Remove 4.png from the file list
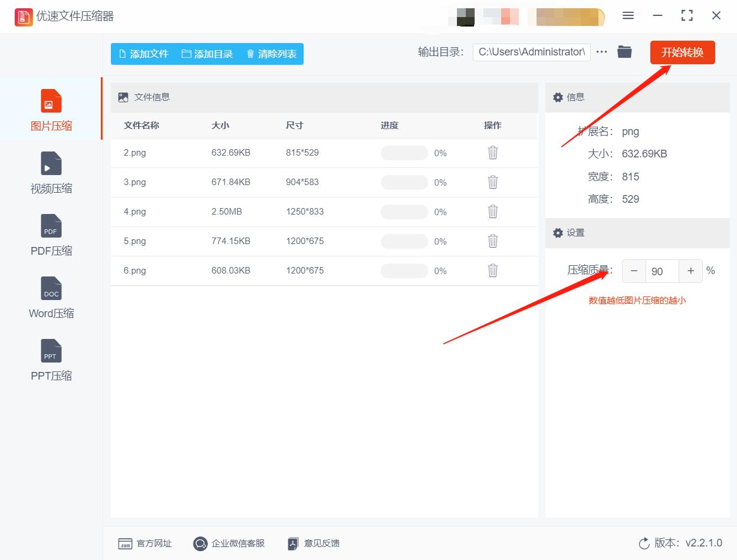 (492, 212)
